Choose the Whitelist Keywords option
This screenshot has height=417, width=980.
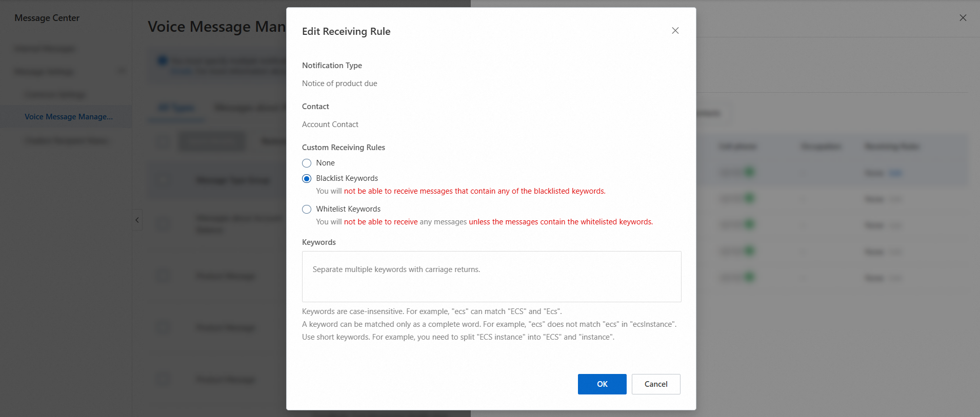307,209
